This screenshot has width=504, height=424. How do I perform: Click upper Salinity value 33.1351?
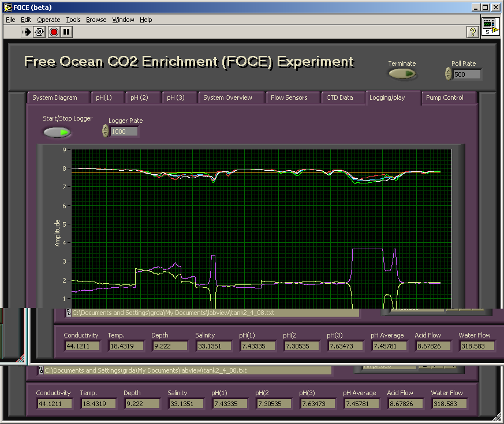214,346
